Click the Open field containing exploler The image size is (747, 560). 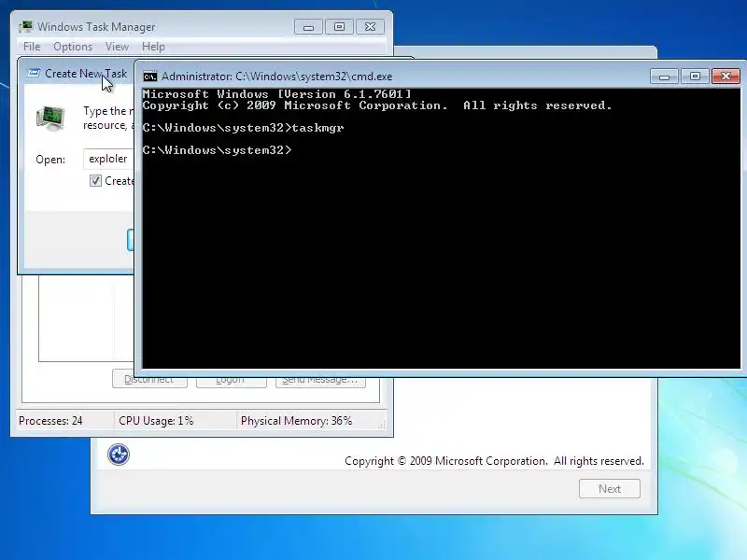(109, 159)
